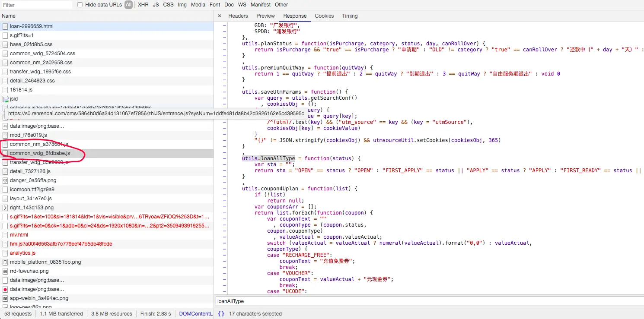
Task: Filter requests to Doc type
Action: (229, 5)
